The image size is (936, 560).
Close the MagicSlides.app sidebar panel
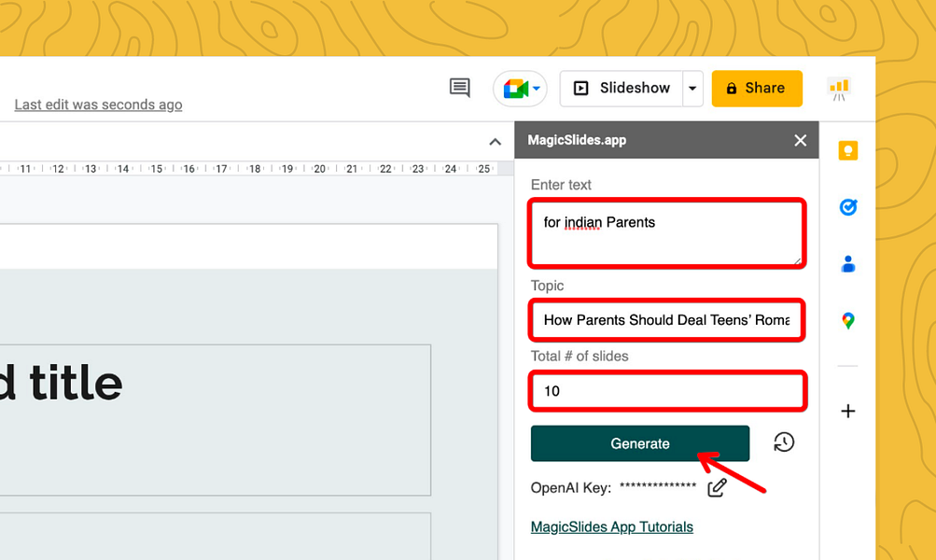tap(801, 140)
